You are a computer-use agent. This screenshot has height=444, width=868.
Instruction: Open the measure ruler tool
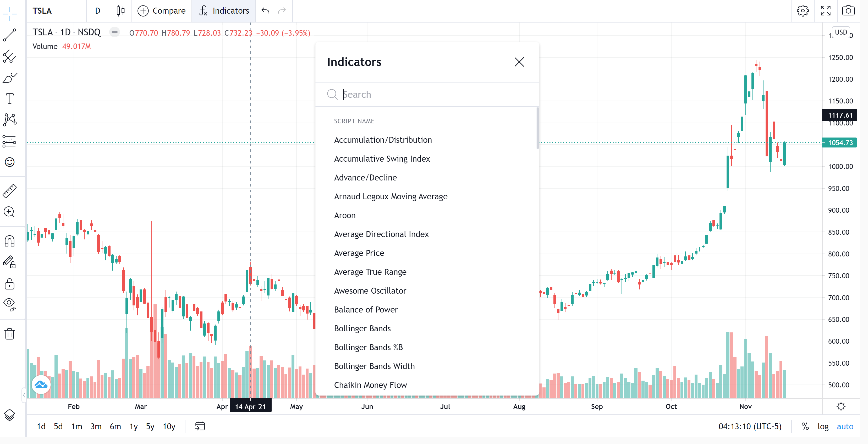pyautogui.click(x=10, y=191)
